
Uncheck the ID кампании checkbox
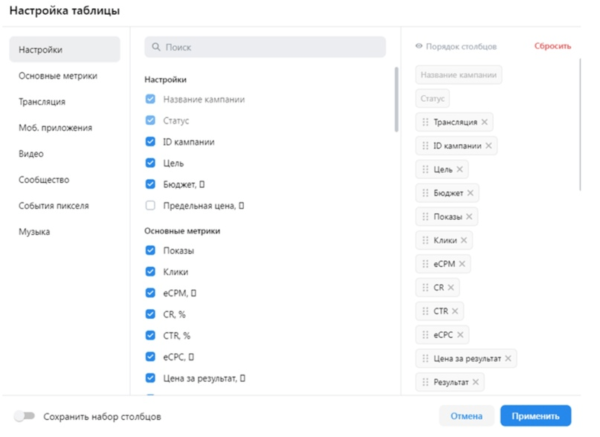click(151, 142)
